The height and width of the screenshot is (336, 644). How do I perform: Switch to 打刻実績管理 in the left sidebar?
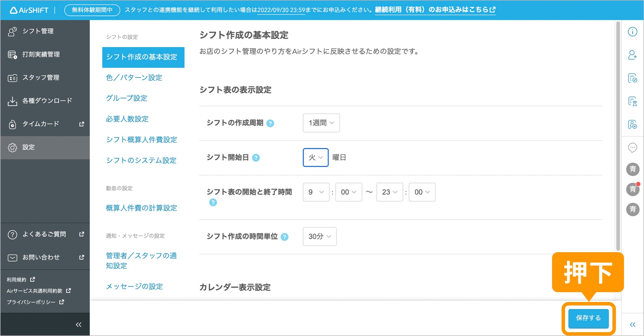coord(41,54)
